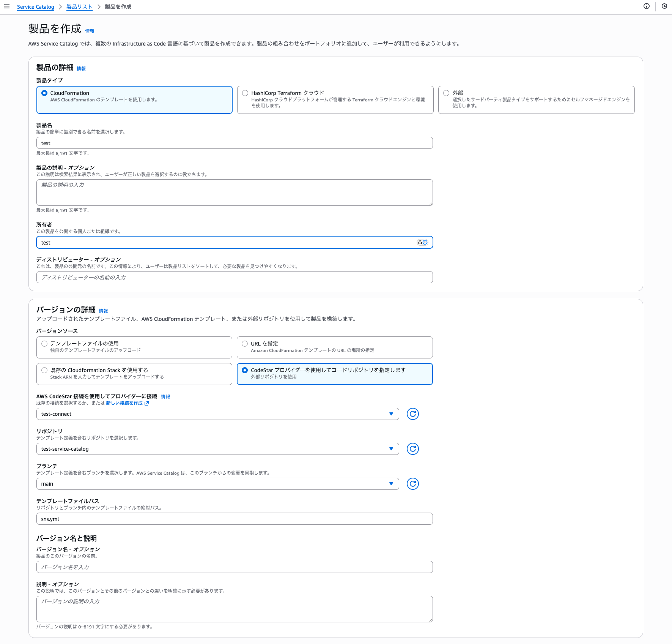This screenshot has height=644, width=672.
Task: Navigate to 製品リスト breadcrumb
Action: pos(79,7)
